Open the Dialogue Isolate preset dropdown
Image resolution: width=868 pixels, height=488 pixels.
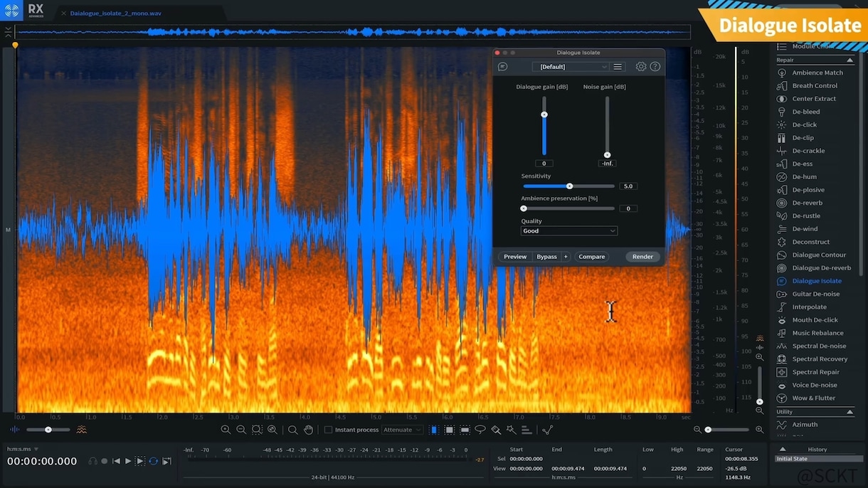pos(571,67)
